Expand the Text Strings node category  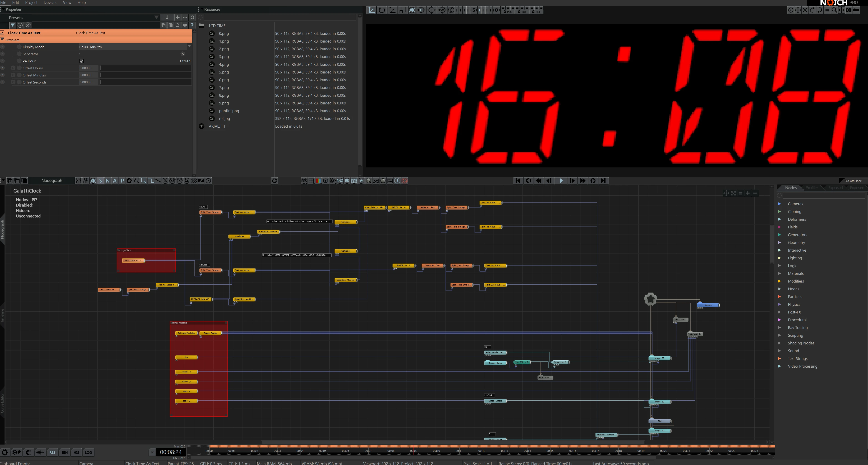point(779,359)
